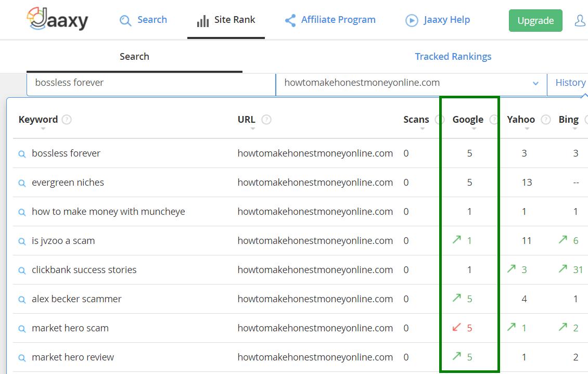Image resolution: width=588 pixels, height=374 pixels.
Task: Click green up arrow in Bing for is jvzoo a scam
Action: [x=563, y=239]
